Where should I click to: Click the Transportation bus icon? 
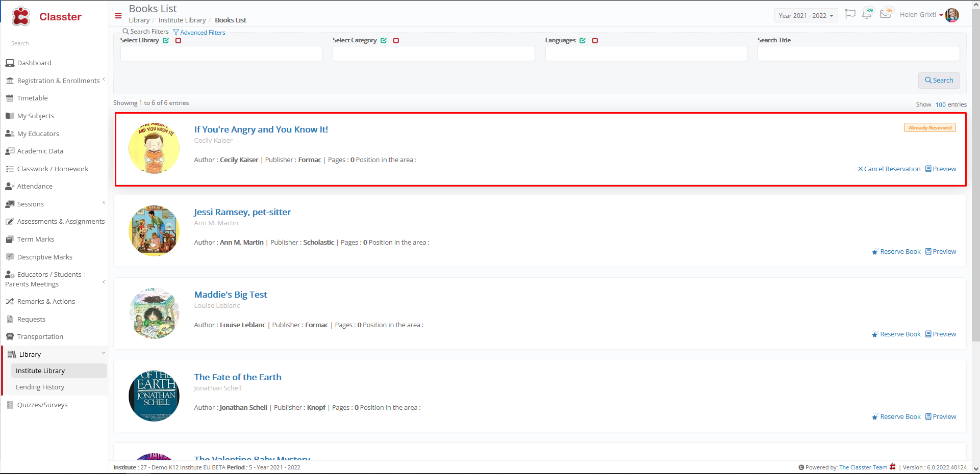click(x=10, y=337)
